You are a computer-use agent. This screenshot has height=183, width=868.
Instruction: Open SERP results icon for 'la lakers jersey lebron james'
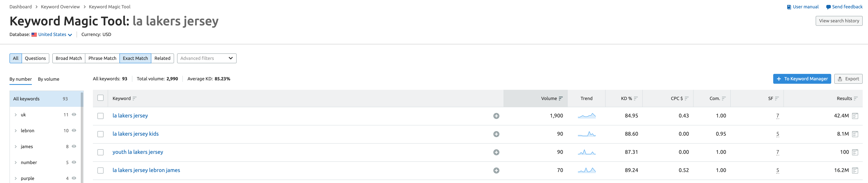pos(855,170)
